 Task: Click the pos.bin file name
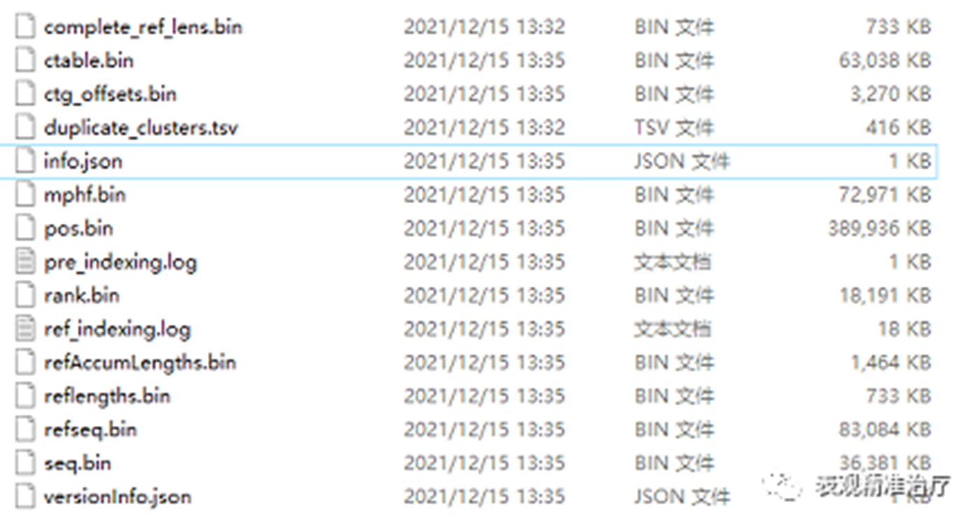(78, 229)
